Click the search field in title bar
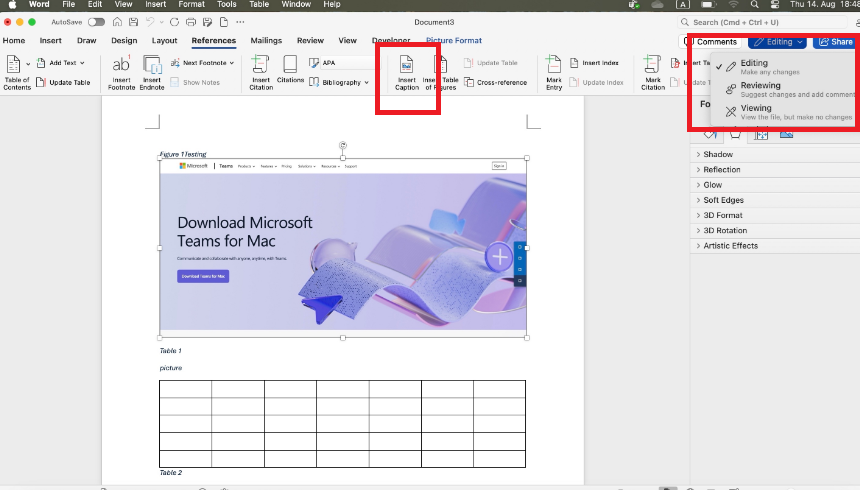Viewport: 860px width, 490px height. 763,22
